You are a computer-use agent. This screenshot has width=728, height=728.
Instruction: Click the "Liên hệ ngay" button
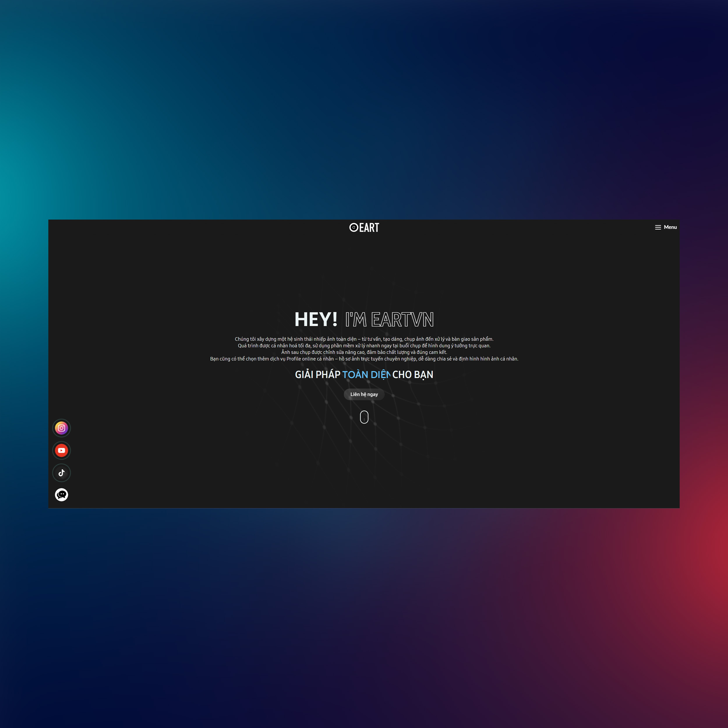pyautogui.click(x=364, y=394)
